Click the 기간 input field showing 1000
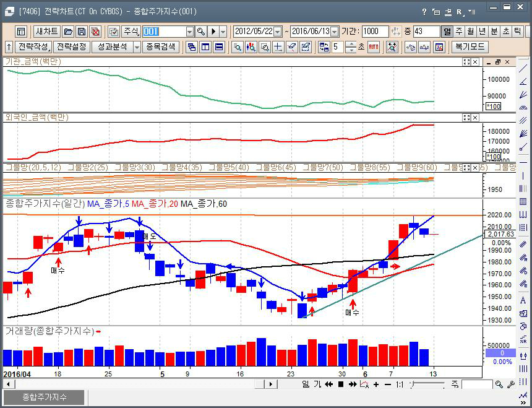The width and height of the screenshot is (532, 408). [375, 32]
